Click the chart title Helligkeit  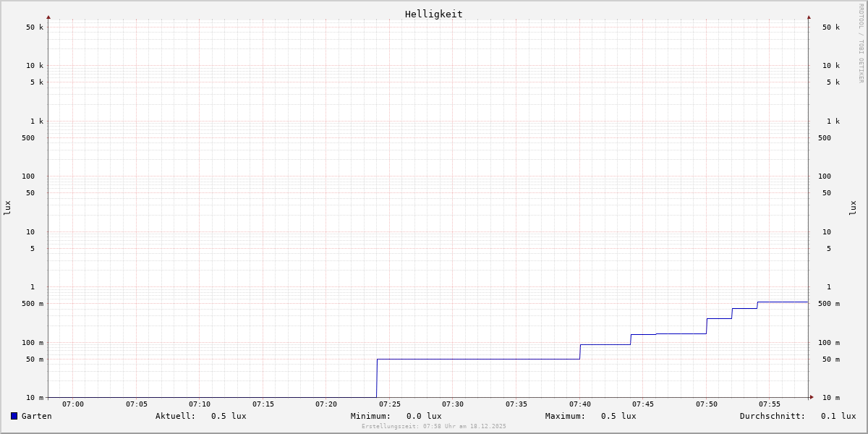click(x=434, y=14)
